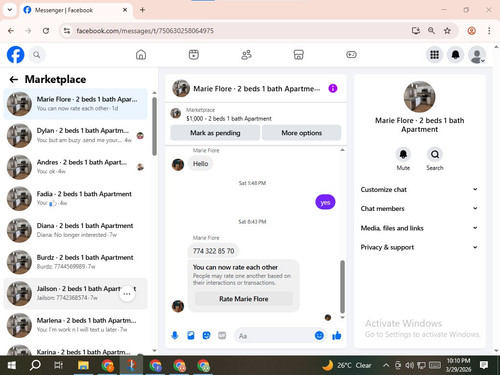Expand Chat members section
This screenshot has width=500, height=375.
[419, 208]
